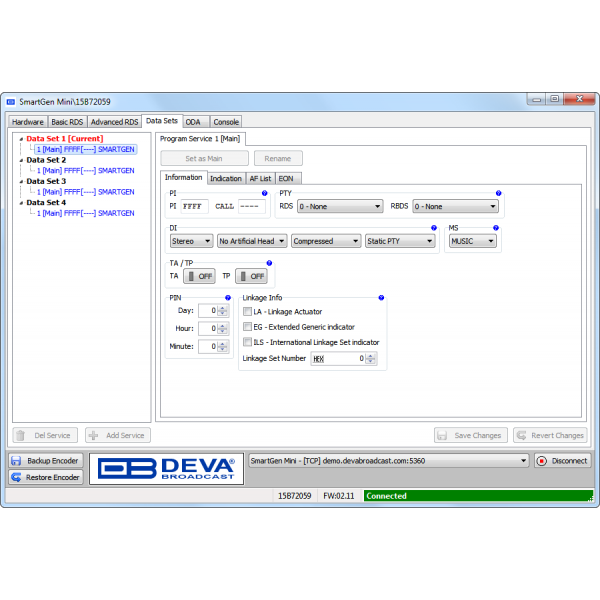600x600 pixels.
Task: Click the 15B72059 status entry
Action: coord(295,496)
